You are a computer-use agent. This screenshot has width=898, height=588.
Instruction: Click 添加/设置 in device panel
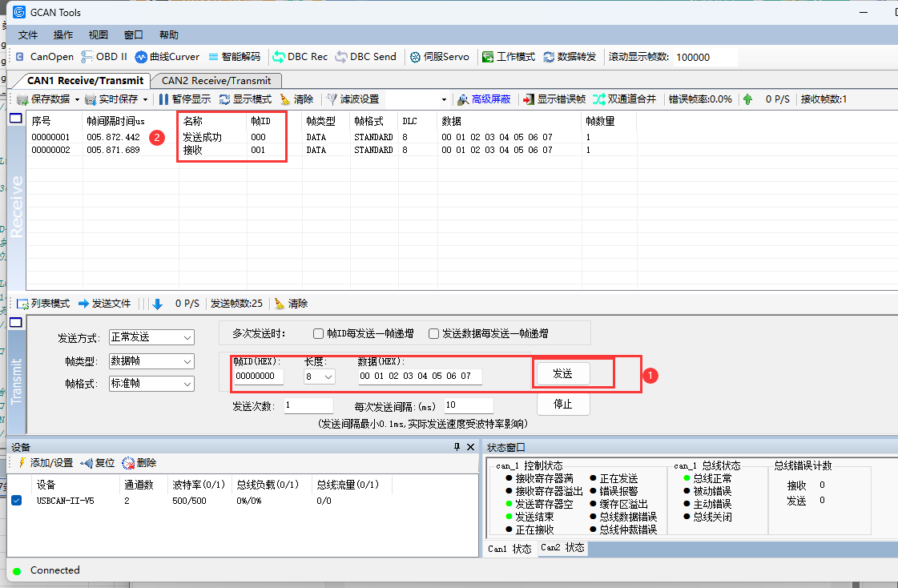pos(45,462)
